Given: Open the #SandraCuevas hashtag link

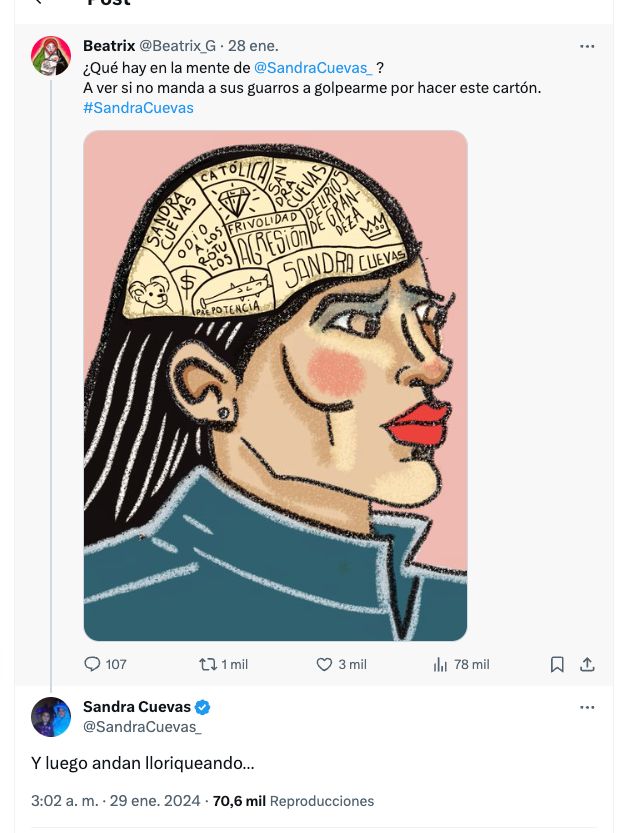Looking at the screenshot, I should point(138,107).
